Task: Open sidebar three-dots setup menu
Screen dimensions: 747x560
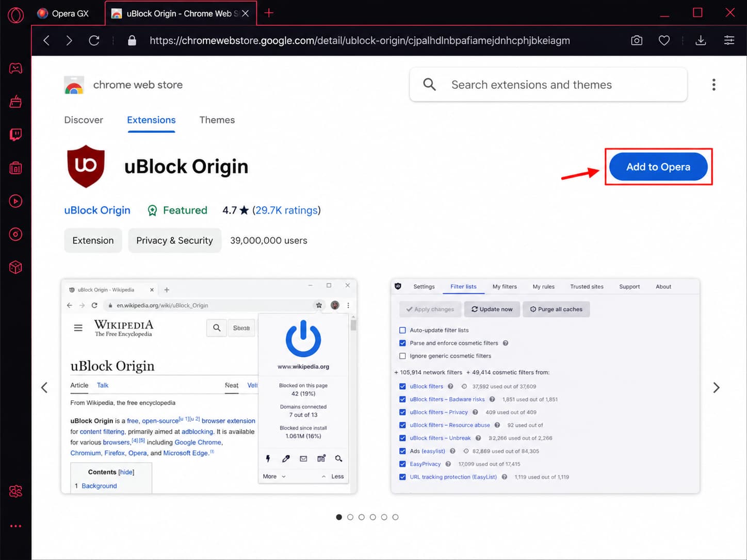Action: point(15,526)
